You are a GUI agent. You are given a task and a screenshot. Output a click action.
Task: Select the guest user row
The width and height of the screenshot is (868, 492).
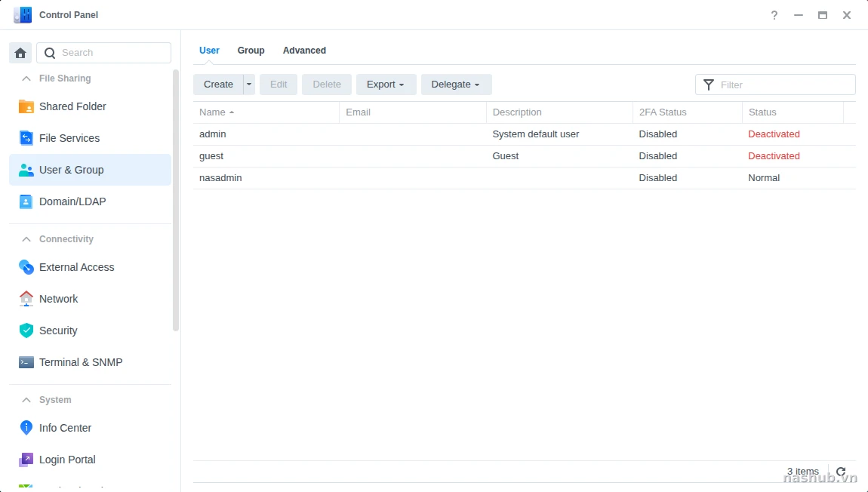(x=525, y=156)
